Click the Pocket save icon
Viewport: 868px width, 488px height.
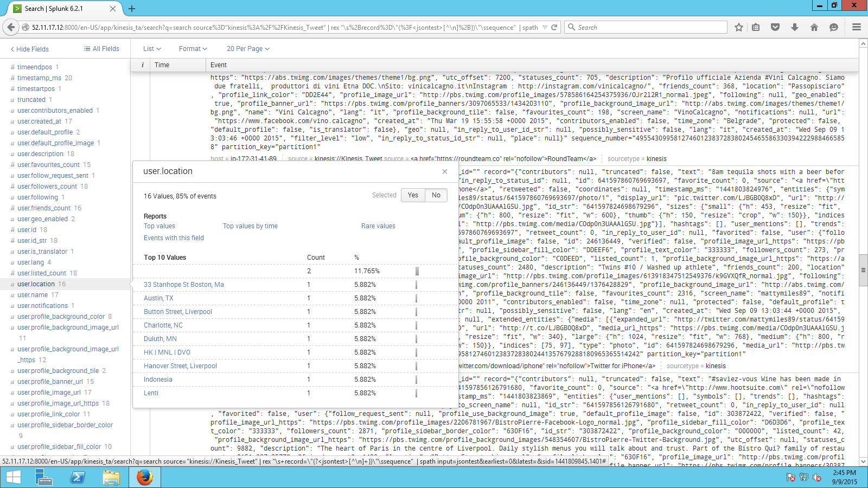pos(775,27)
